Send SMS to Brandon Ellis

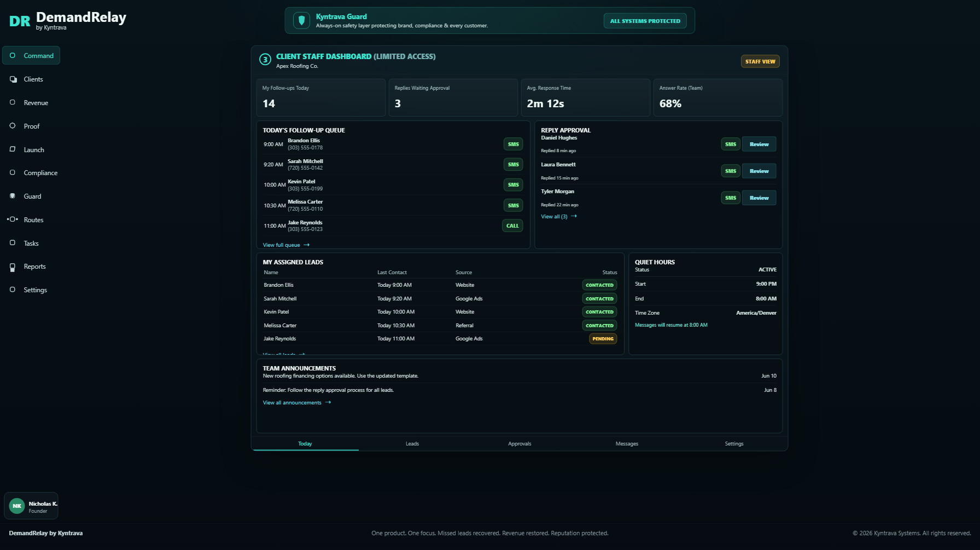click(513, 144)
